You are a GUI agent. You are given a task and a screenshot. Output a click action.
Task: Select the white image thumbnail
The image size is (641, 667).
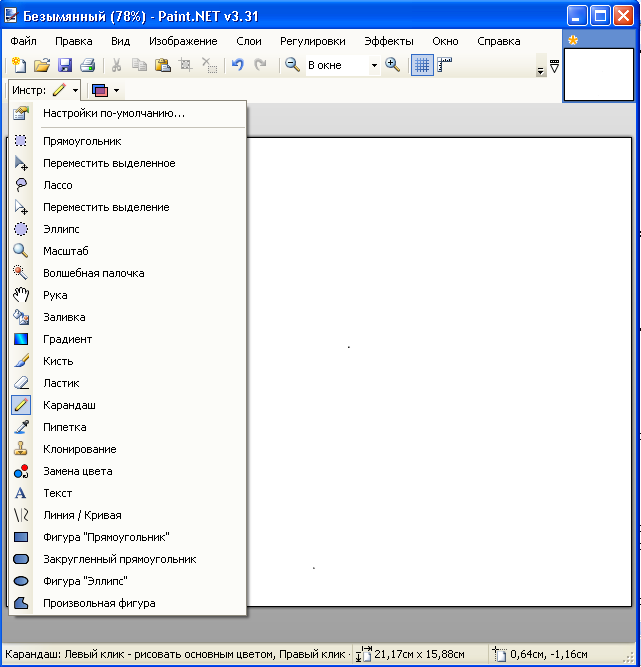click(598, 74)
